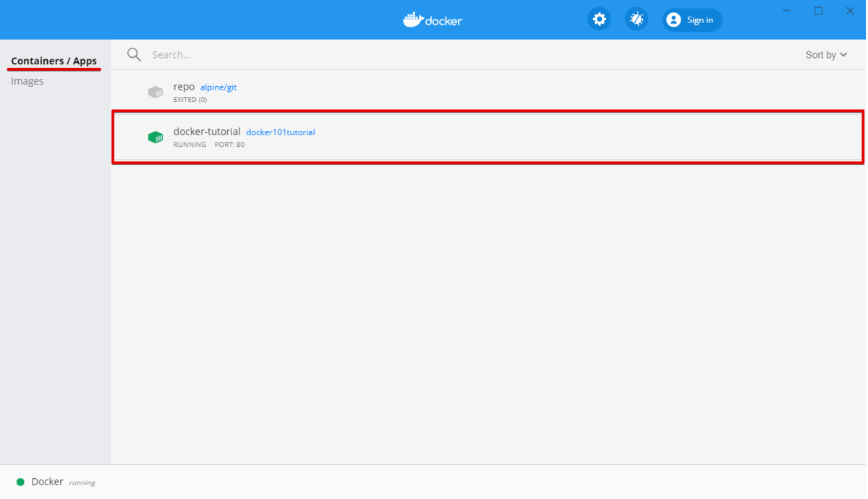Viewport: 868px width, 499px height.
Task: Click PORT: 80 text of docker-tutorial
Action: (230, 145)
